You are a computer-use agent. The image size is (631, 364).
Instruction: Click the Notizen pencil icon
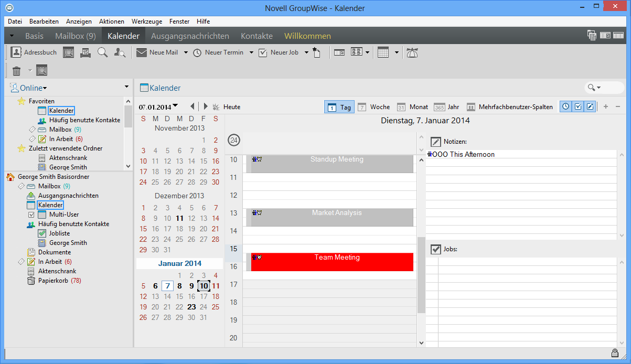click(x=435, y=142)
